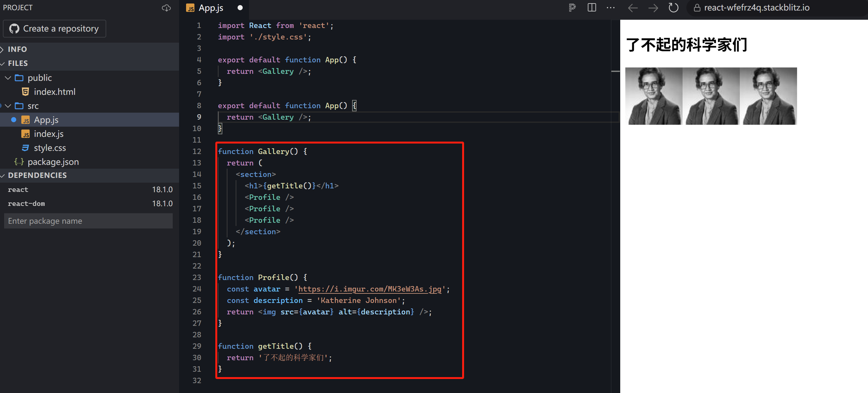The width and height of the screenshot is (868, 393).
Task: Click the imgur URL link in code
Action: click(x=370, y=289)
